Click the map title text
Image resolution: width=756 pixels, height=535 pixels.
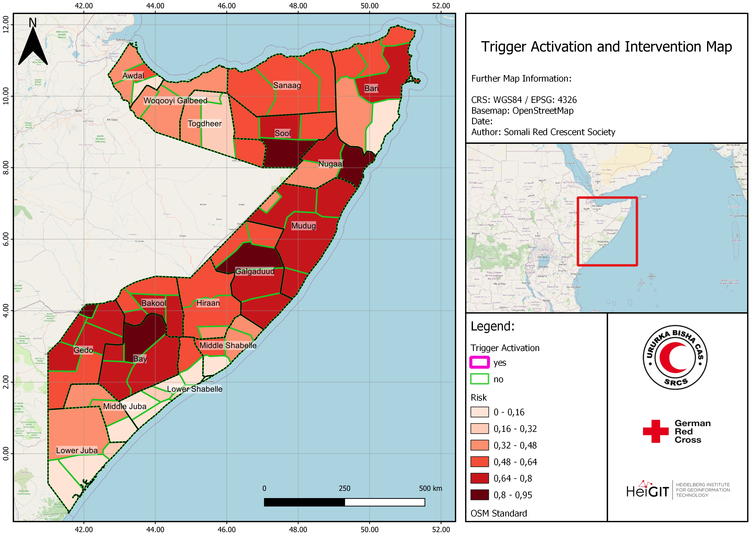pyautogui.click(x=606, y=47)
